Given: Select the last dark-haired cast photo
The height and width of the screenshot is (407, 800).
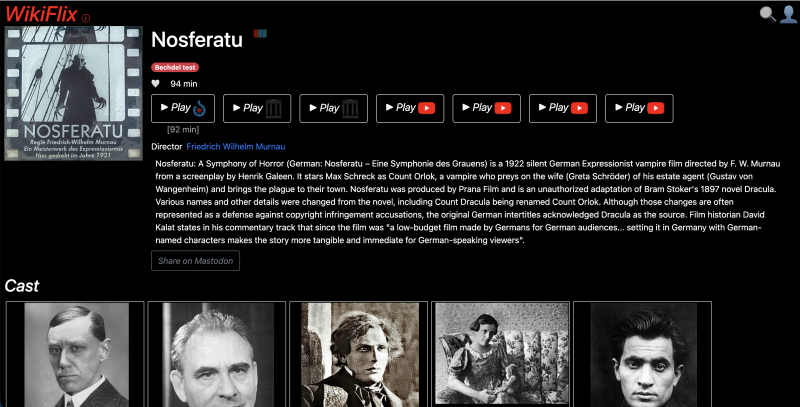Looking at the screenshot, I should pos(642,354).
